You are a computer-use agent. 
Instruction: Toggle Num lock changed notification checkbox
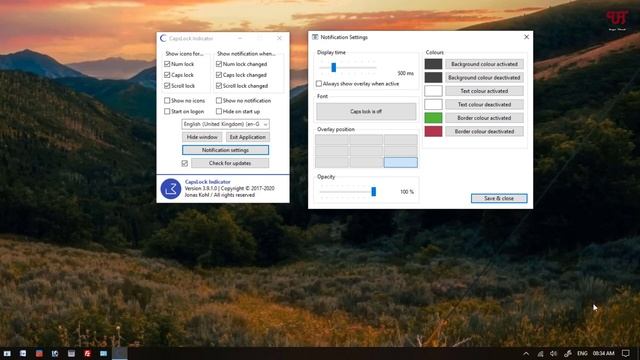[x=219, y=64]
